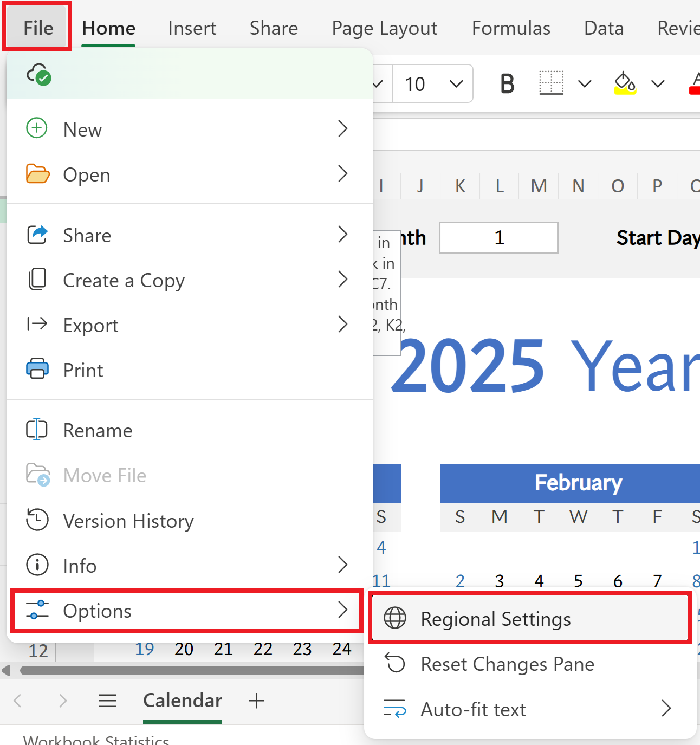Expand the Options submenu chevron

(x=342, y=610)
